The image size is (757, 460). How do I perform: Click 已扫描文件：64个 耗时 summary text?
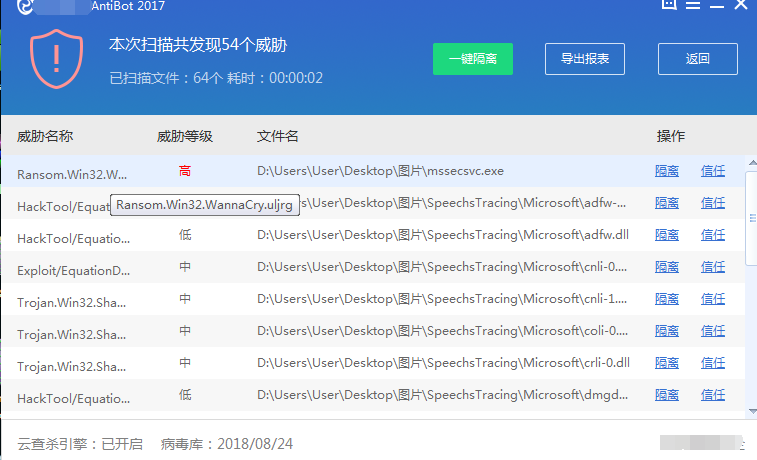pyautogui.click(x=216, y=78)
